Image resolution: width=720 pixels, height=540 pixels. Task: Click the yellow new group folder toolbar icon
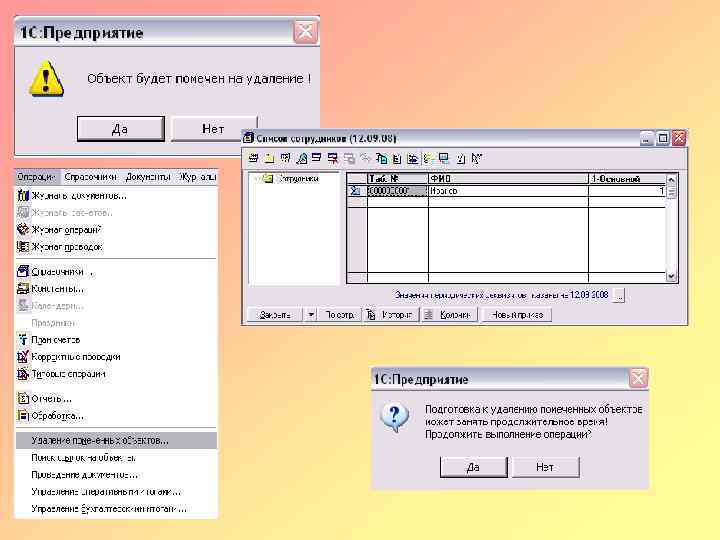(269, 158)
